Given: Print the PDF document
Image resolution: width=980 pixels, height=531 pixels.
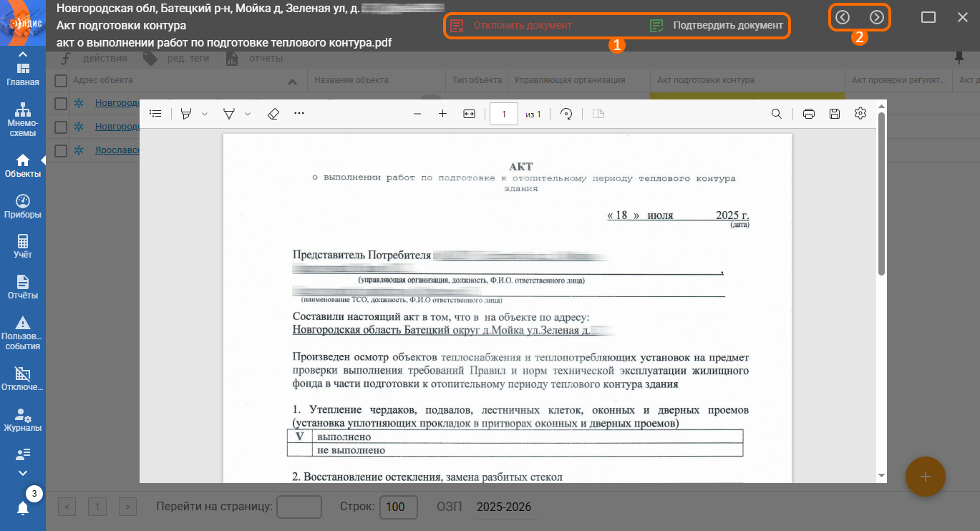Looking at the screenshot, I should pyautogui.click(x=809, y=114).
